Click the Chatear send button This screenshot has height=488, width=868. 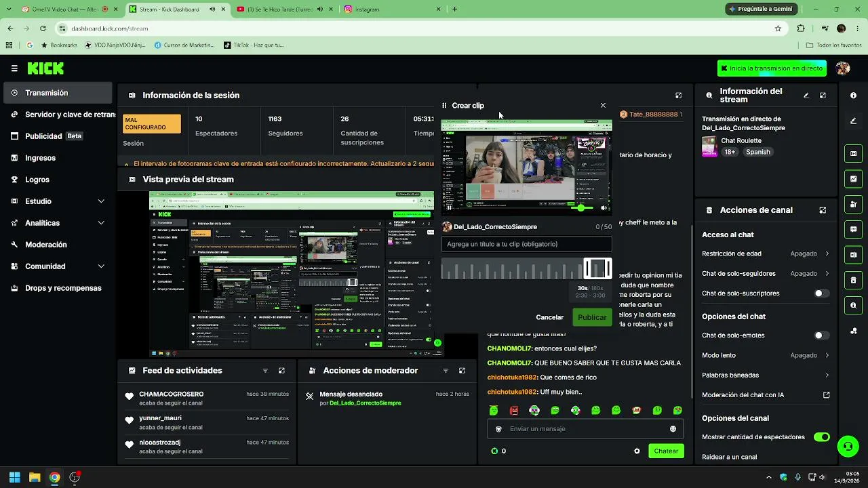coord(666,451)
